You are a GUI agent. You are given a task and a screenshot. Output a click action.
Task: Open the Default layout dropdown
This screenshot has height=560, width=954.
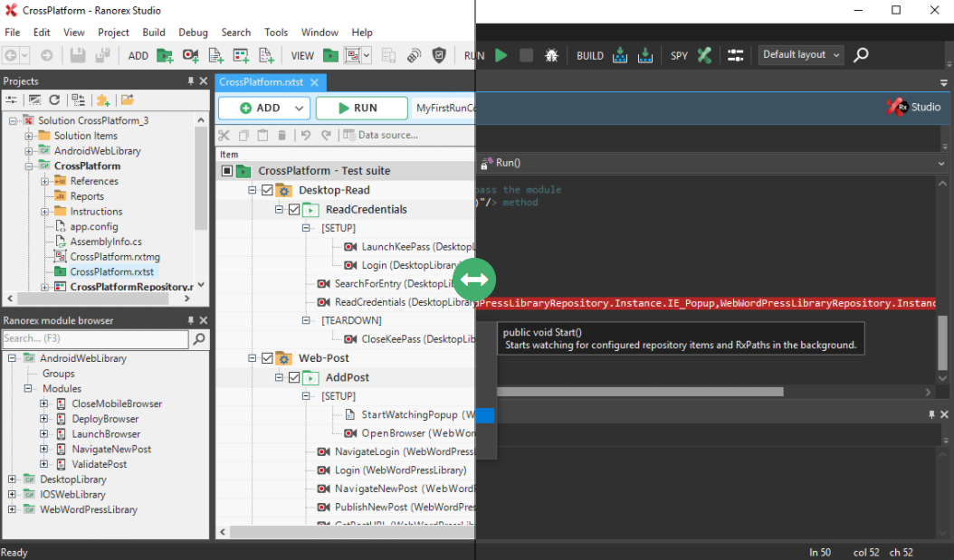[x=800, y=55]
